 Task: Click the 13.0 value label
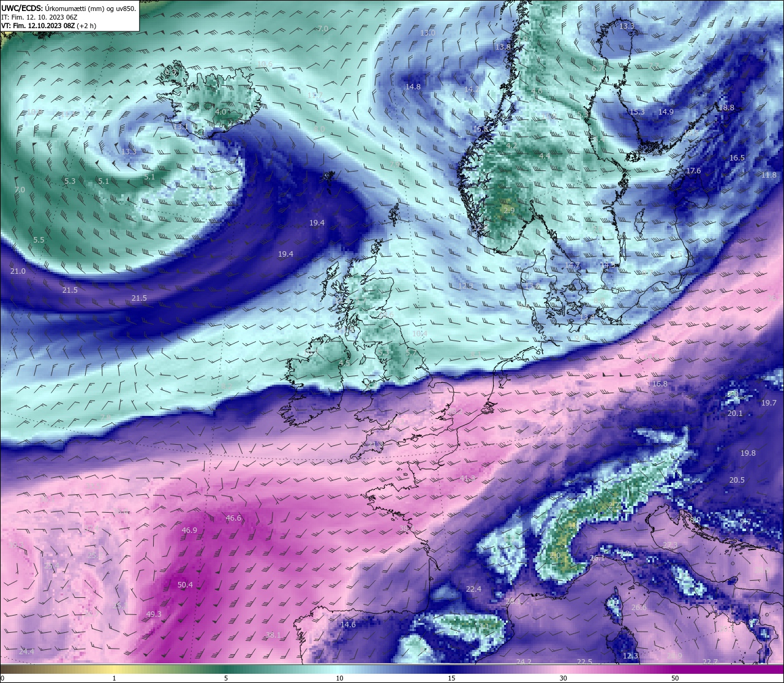click(x=428, y=32)
